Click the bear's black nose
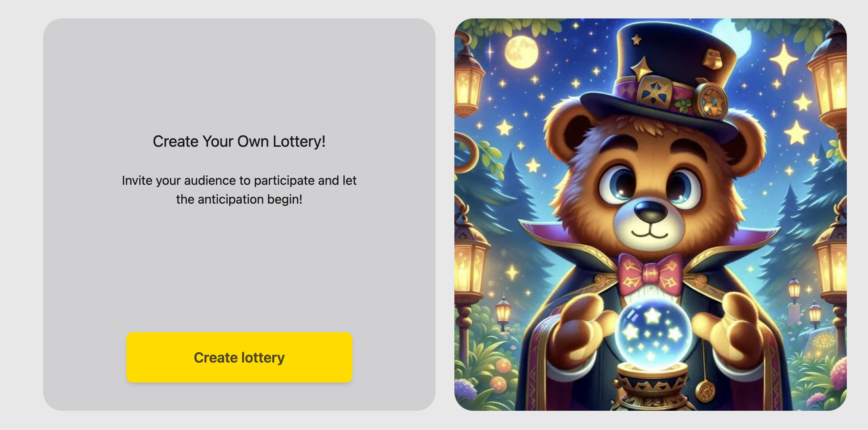868x430 pixels. tap(651, 211)
